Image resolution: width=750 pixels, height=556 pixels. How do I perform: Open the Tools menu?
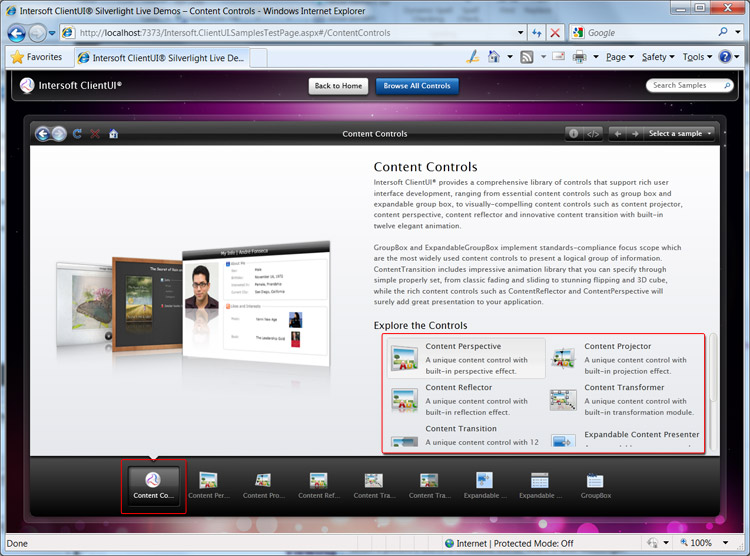pyautogui.click(x=697, y=57)
